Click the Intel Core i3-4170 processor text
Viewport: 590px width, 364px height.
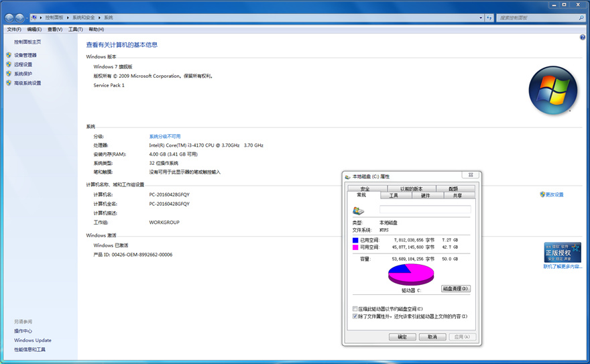click(x=206, y=145)
